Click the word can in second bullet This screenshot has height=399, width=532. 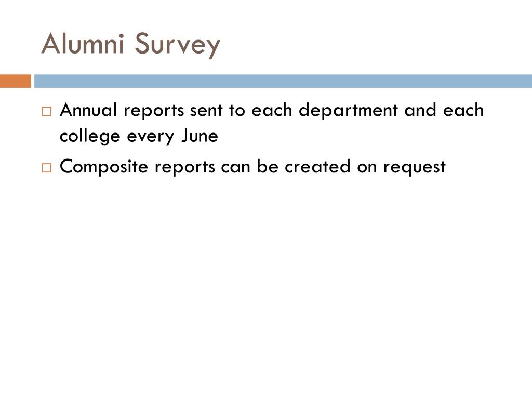point(235,168)
